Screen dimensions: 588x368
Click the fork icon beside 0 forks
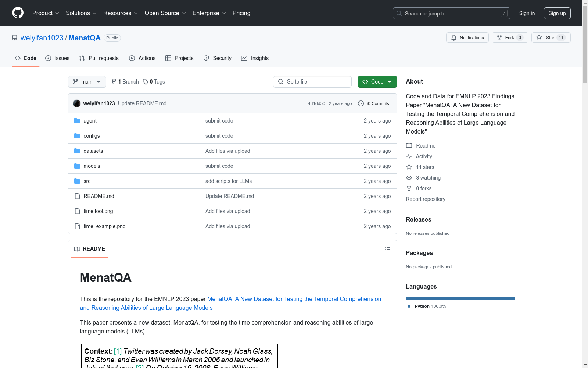click(x=409, y=188)
